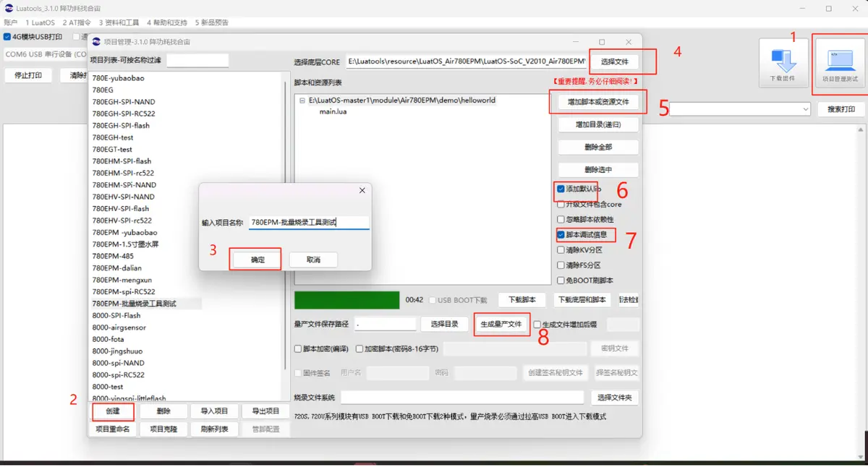Click the 下载脚本 button
868x467 pixels.
pyautogui.click(x=522, y=300)
